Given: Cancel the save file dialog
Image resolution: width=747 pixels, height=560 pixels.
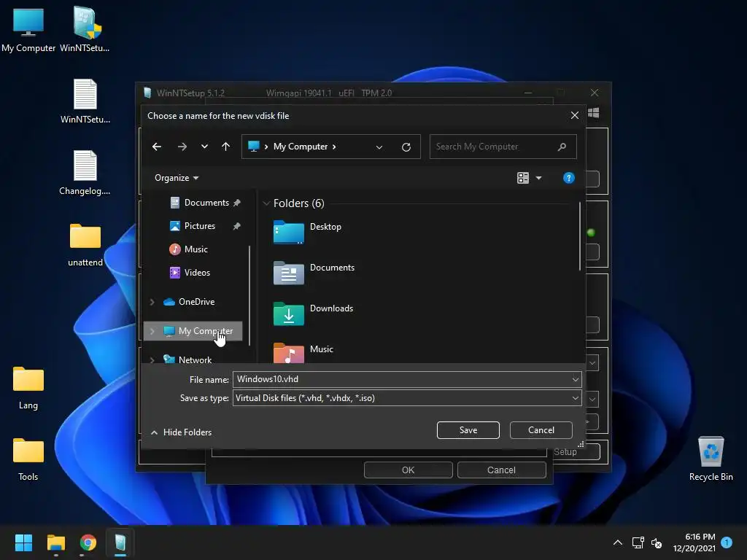Looking at the screenshot, I should click(x=541, y=430).
